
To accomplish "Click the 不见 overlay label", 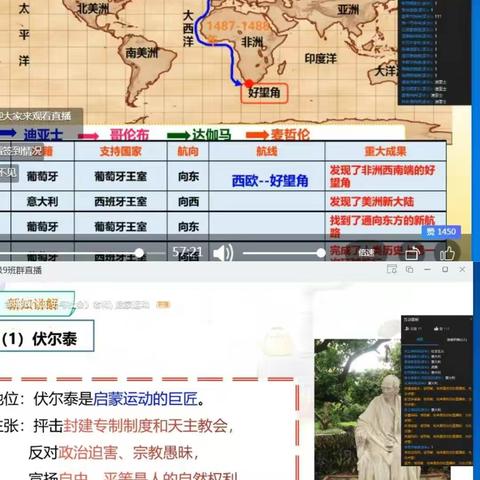I will (x=8, y=173).
